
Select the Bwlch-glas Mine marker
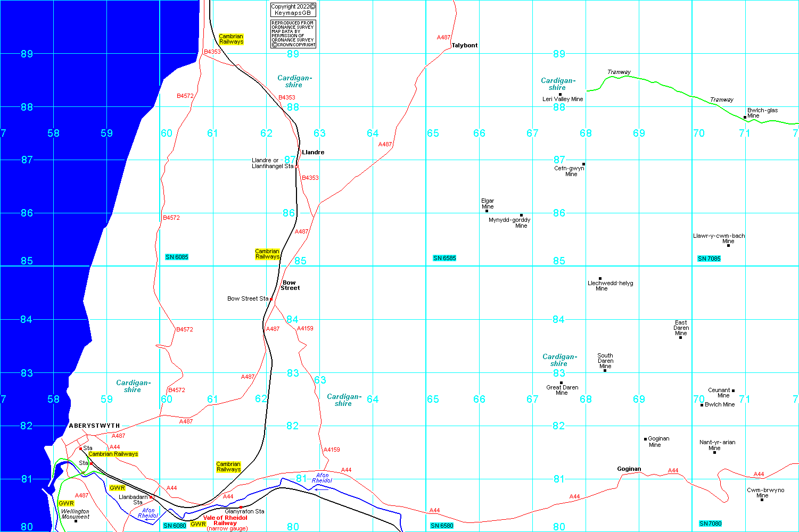click(x=745, y=117)
